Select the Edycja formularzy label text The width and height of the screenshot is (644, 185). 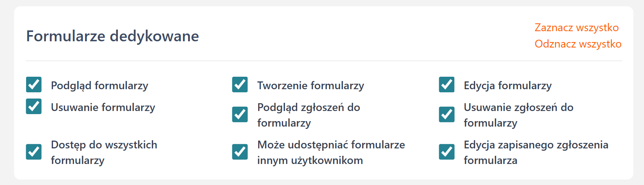pos(507,86)
